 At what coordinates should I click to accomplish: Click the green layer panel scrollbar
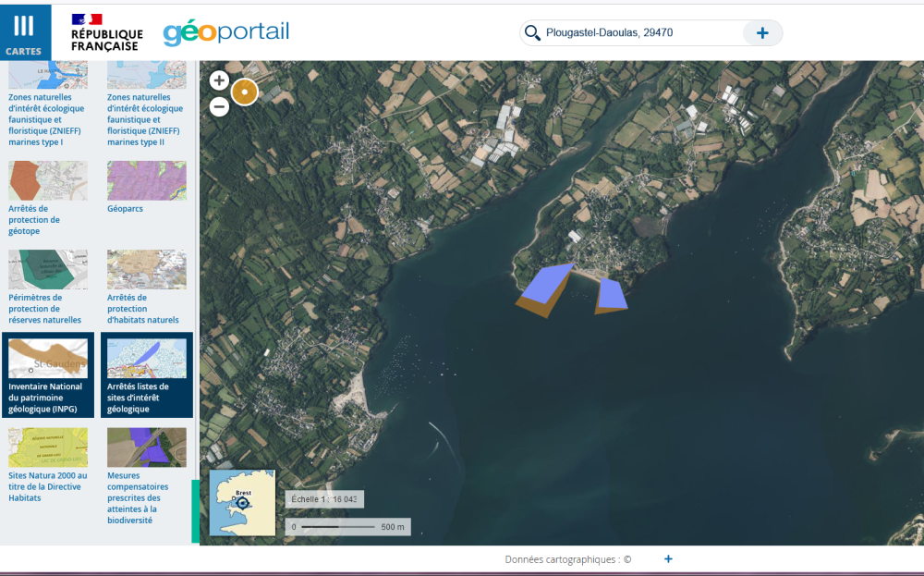[195, 511]
